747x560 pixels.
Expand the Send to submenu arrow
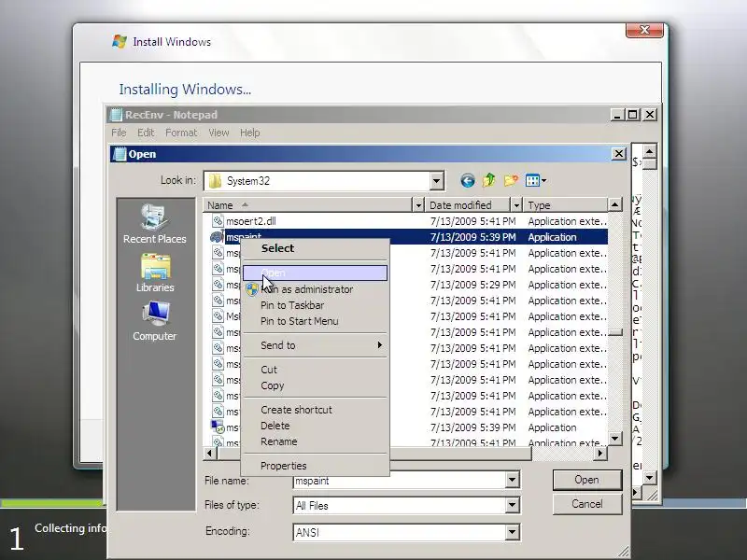[x=380, y=344]
